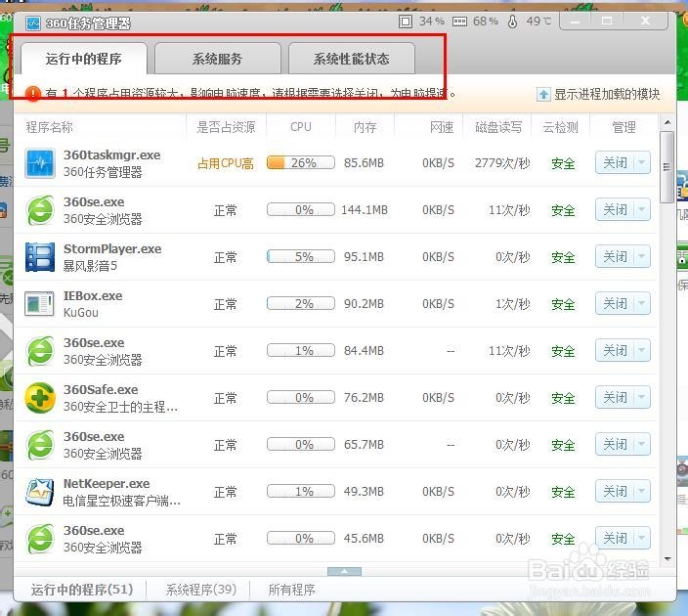The height and width of the screenshot is (616, 688).
Task: Click 关闭 button for 360taskmgr.exe
Action: [x=615, y=162]
